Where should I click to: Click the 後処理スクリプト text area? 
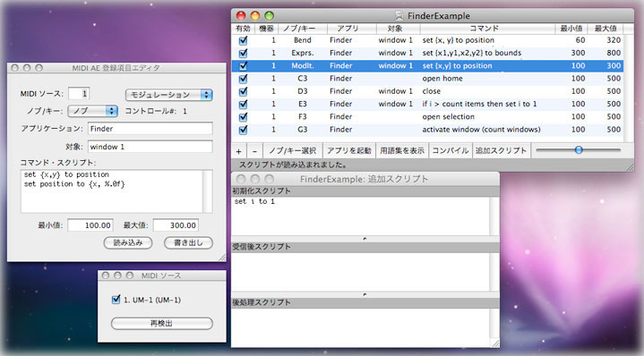click(x=361, y=326)
